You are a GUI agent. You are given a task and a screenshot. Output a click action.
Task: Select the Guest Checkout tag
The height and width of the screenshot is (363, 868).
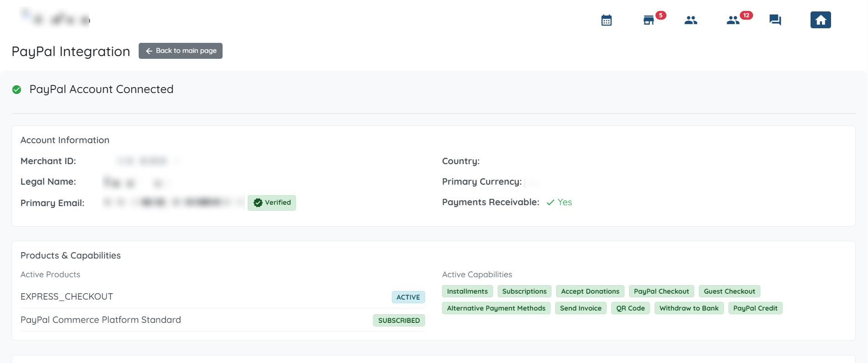729,291
